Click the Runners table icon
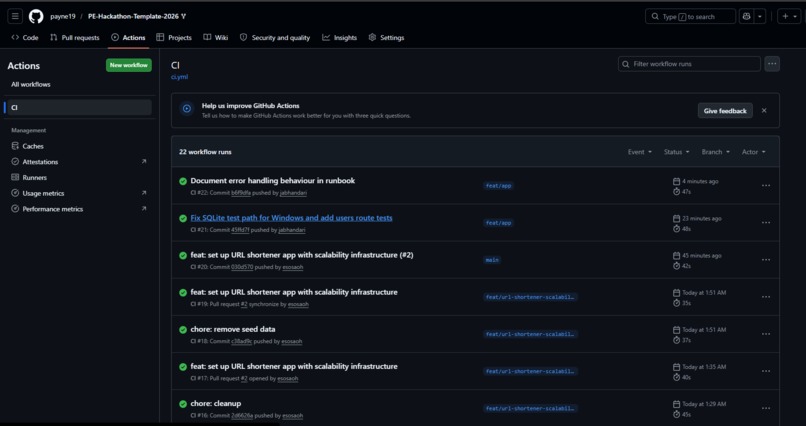 [x=15, y=177]
